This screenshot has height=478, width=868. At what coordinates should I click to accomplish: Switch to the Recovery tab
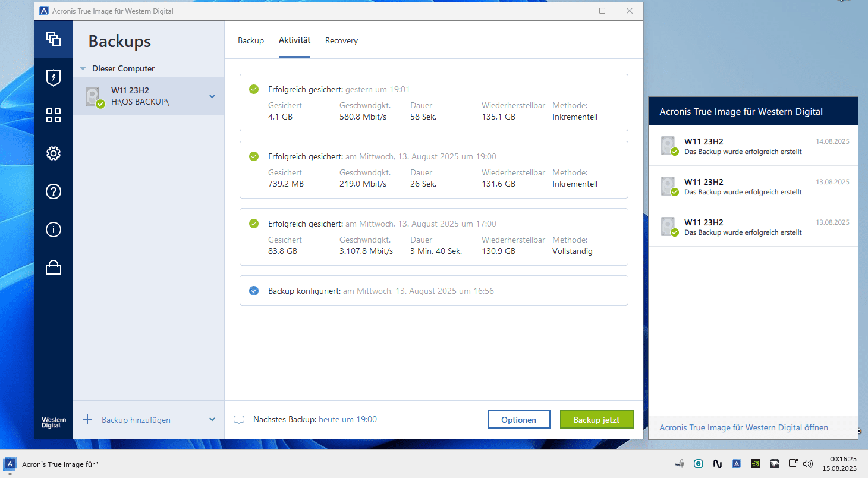pyautogui.click(x=341, y=40)
